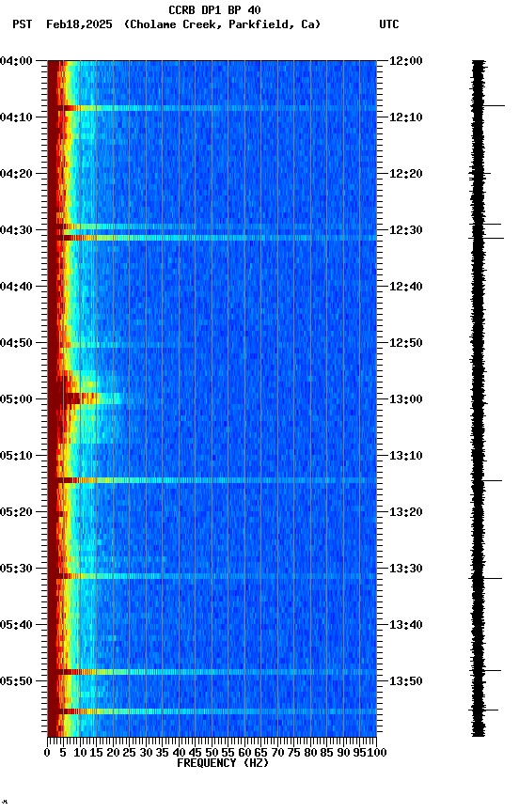This screenshot has width=519, height=812.
Task: Click the '50' frequency axis label
Action: click(212, 753)
